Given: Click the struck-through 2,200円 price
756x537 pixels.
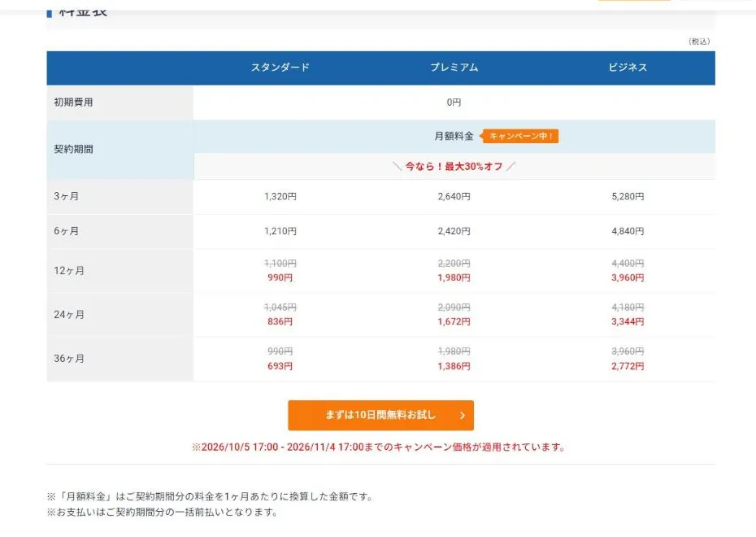Looking at the screenshot, I should tap(454, 264).
